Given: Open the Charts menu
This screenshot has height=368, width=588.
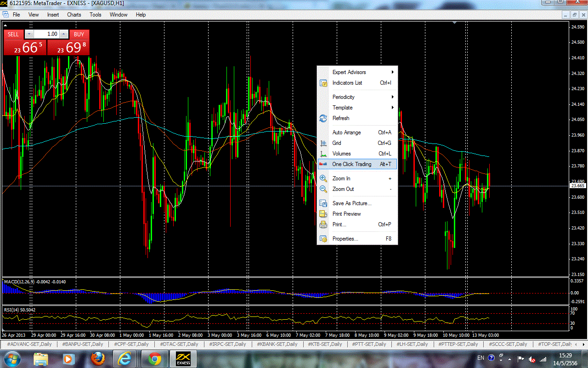Looking at the screenshot, I should coord(74,15).
